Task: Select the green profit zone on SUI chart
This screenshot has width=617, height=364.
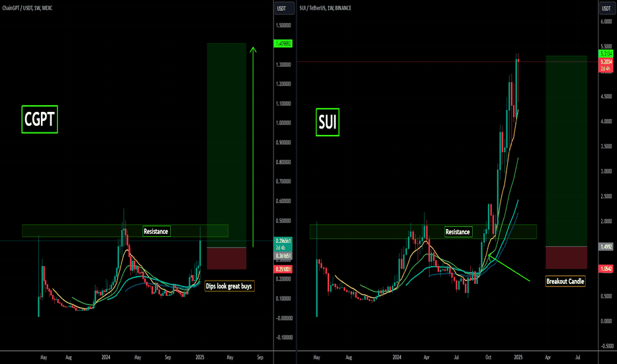Action: click(566, 151)
